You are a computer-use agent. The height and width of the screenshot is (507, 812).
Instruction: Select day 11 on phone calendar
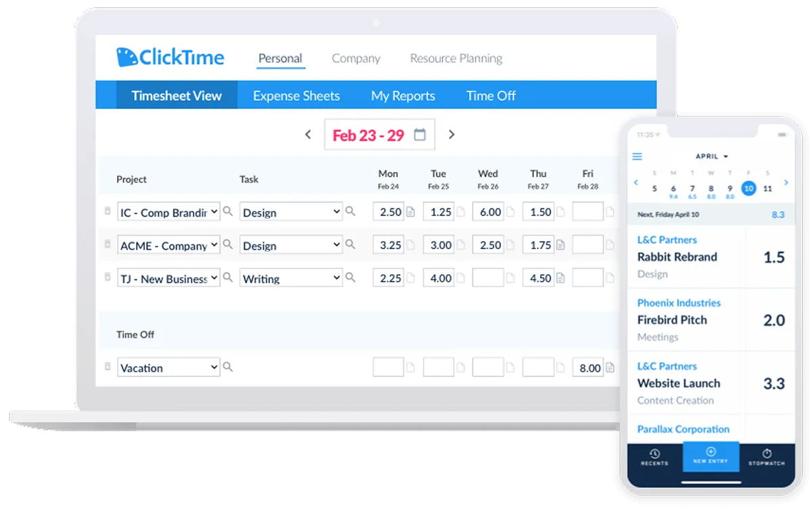767,189
